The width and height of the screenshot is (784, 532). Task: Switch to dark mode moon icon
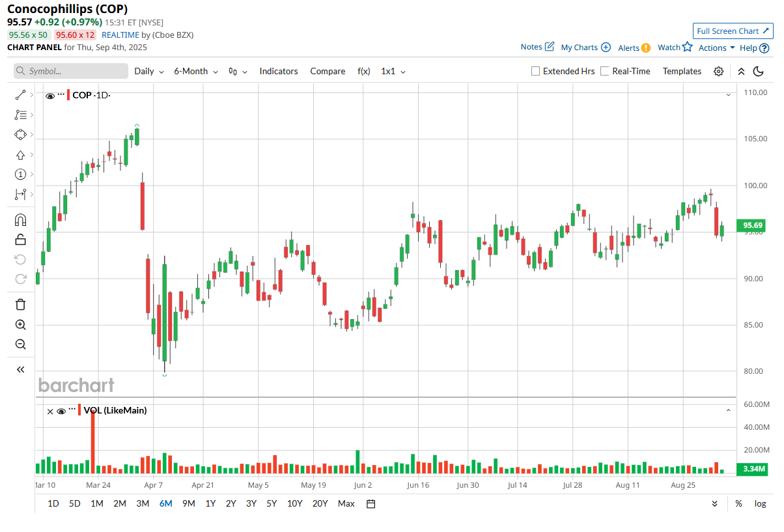tap(759, 72)
